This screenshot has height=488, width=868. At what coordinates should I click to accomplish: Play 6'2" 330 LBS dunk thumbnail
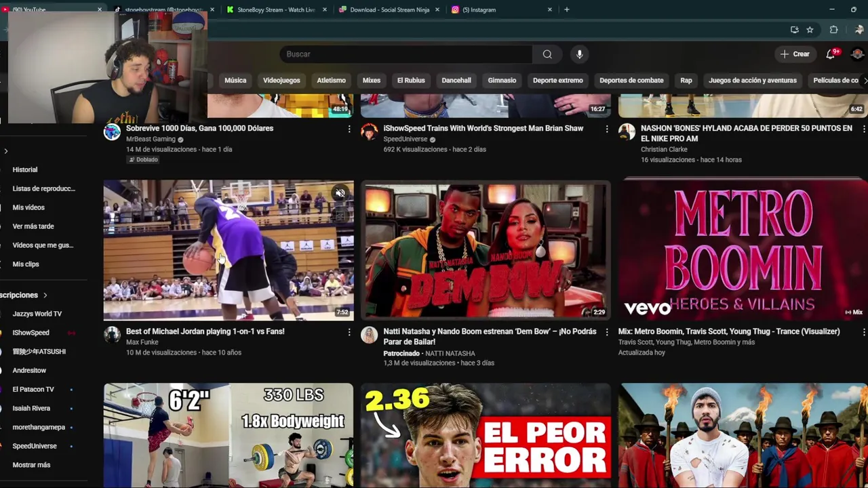229,435
